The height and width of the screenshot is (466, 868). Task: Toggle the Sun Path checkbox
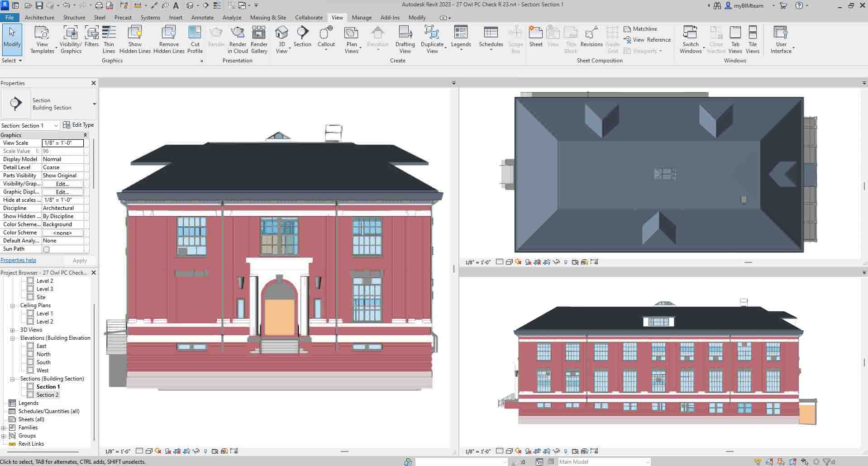point(46,249)
